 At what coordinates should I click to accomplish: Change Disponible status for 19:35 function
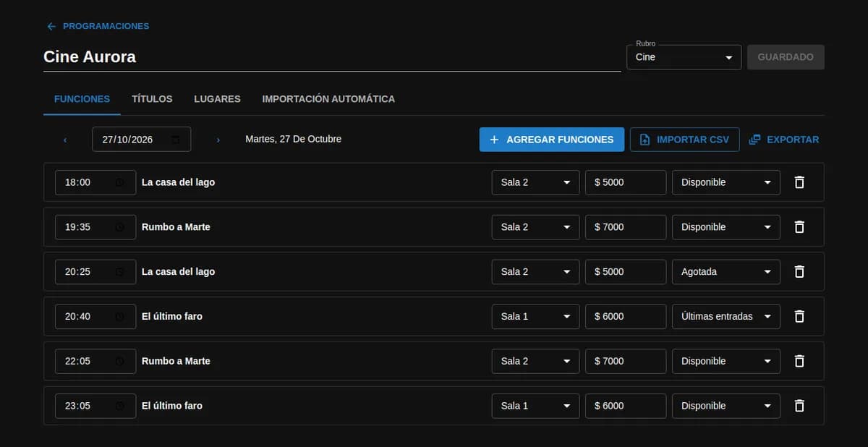point(726,227)
